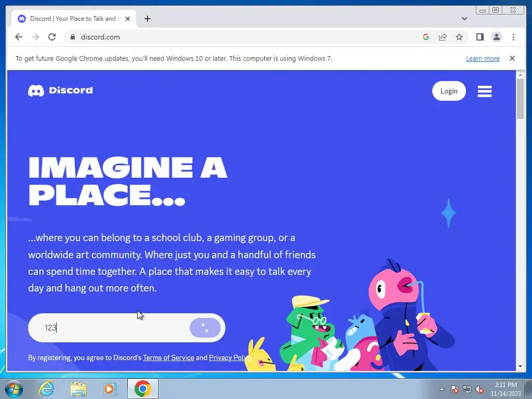The height and width of the screenshot is (399, 532).
Task: Bookmark this tab with star icon
Action: point(459,37)
